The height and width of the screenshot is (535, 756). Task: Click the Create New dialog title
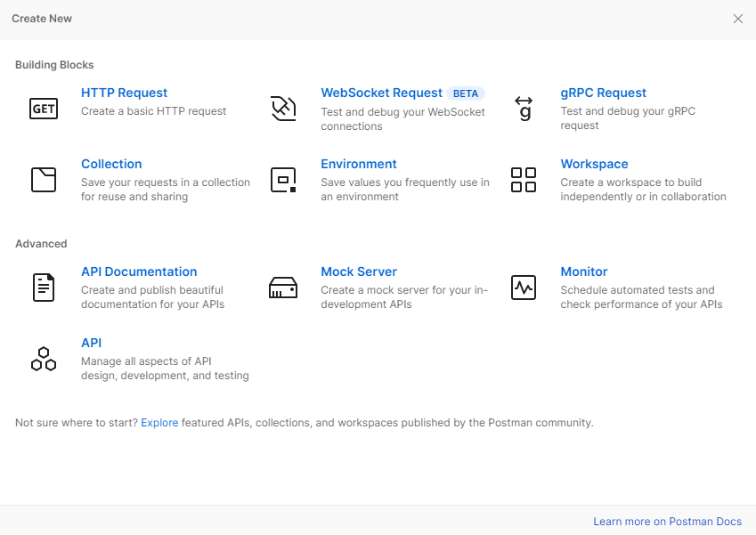(42, 19)
